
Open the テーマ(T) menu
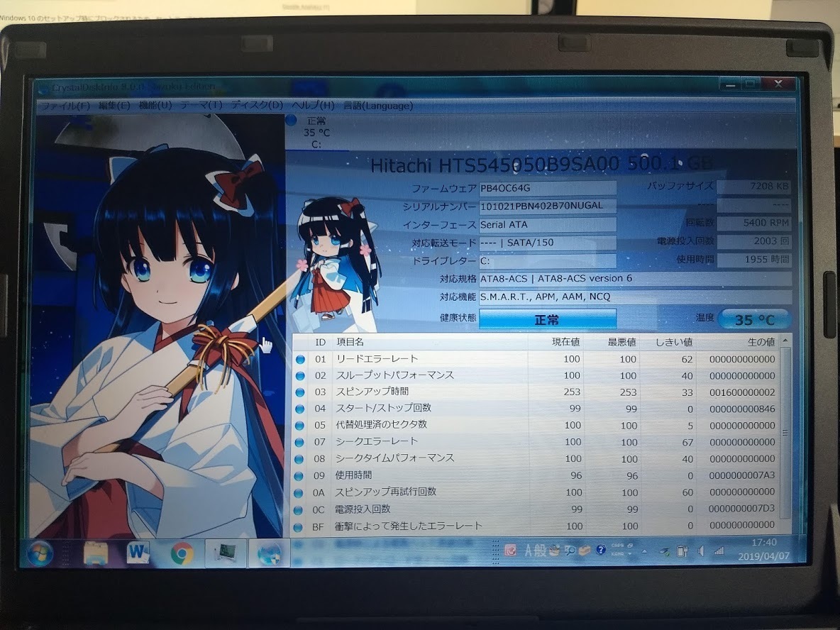(201, 105)
